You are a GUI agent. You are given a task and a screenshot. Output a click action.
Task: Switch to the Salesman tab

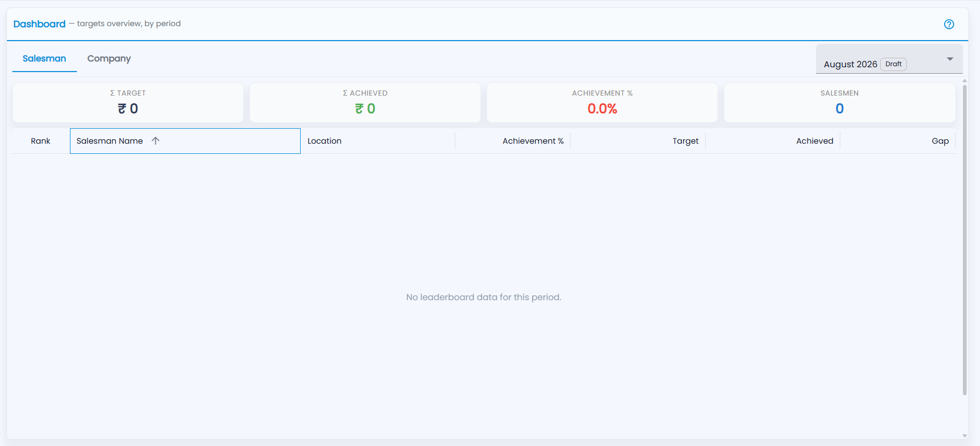click(44, 58)
